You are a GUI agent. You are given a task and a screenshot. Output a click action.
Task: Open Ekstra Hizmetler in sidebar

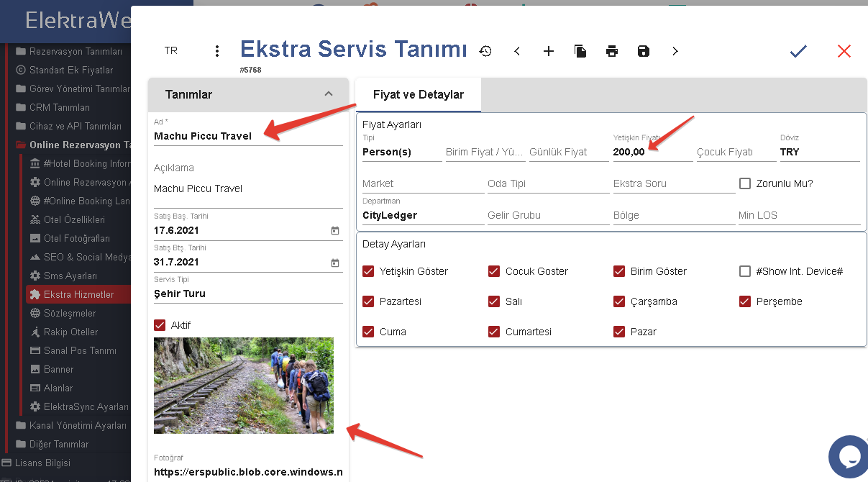click(x=78, y=294)
